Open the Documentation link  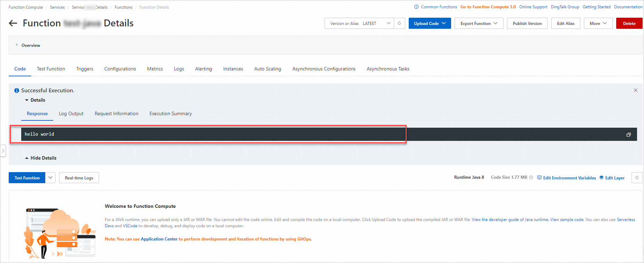[x=628, y=7]
